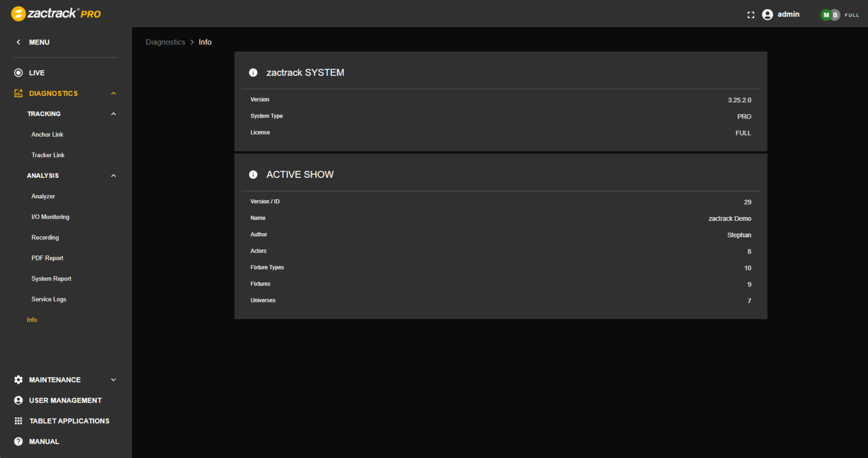Click the Fixture Types count 10
868x458 pixels.
point(748,268)
